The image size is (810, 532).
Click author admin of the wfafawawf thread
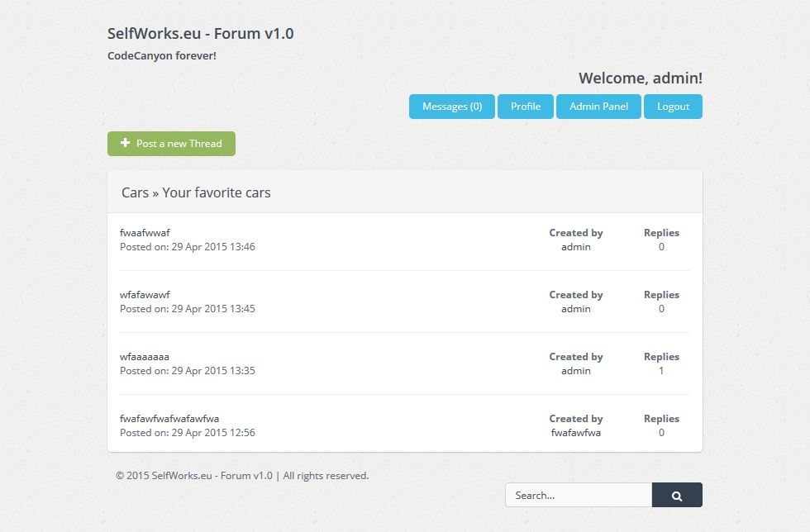(x=576, y=309)
